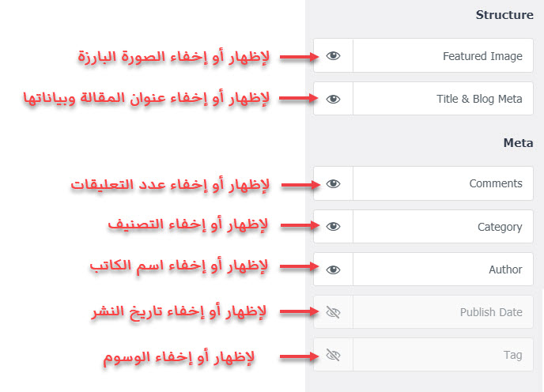Hide the Comments meta via eye icon
544x392 pixels.
(333, 183)
